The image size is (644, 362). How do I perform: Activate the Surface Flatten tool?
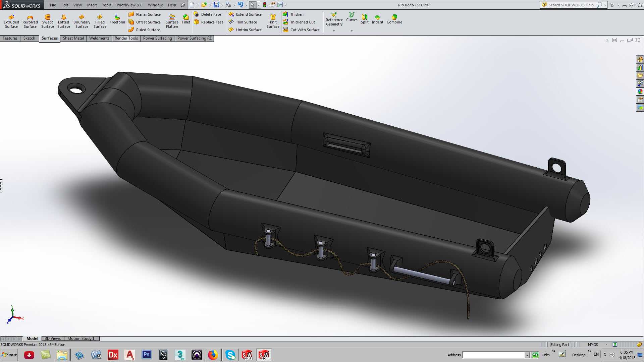(x=172, y=21)
